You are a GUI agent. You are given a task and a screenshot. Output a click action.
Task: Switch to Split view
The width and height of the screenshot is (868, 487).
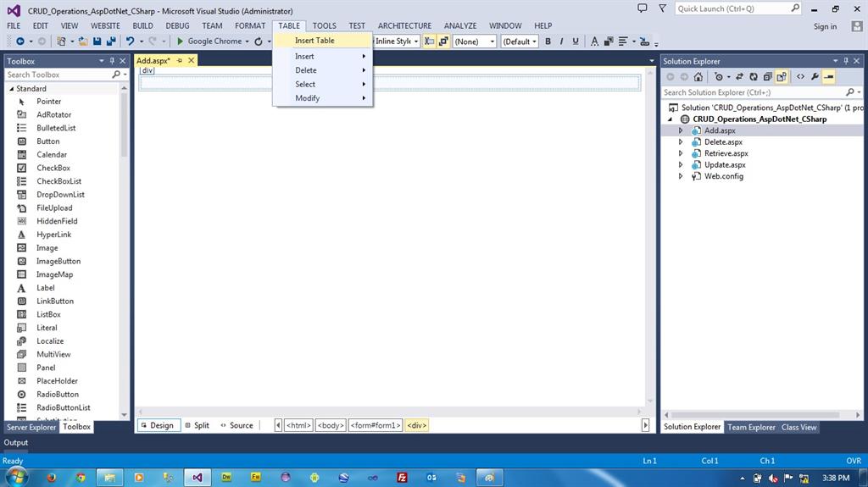[197, 425]
